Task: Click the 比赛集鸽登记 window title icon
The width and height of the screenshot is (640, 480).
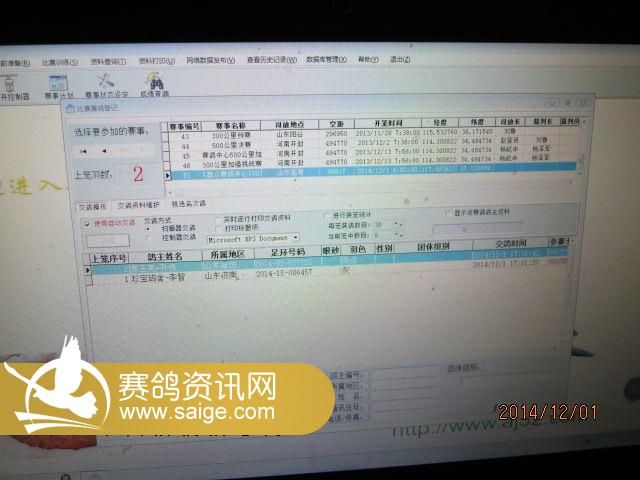Action: point(70,106)
